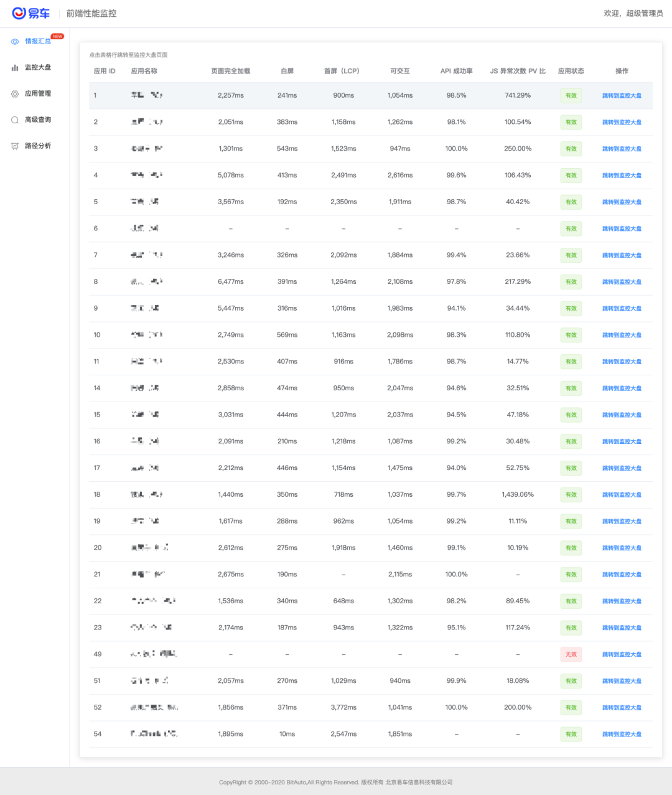This screenshot has height=795, width=672.
Task: Click the 有效 status tag in row 1
Action: pos(571,96)
